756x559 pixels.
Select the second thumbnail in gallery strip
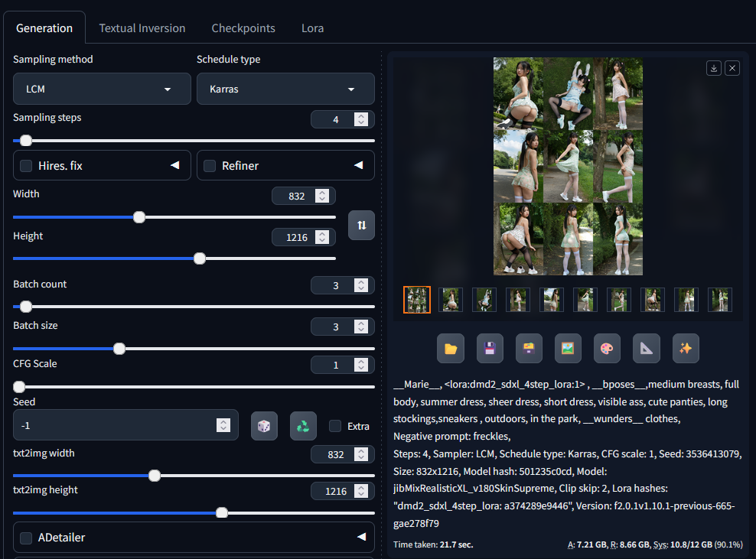tap(451, 300)
